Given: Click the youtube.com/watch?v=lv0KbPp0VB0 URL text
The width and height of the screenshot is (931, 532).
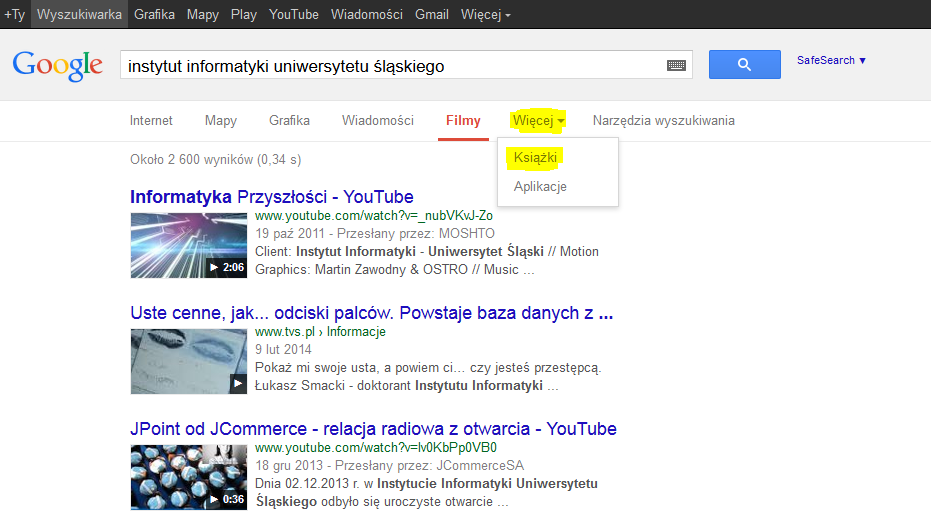Looking at the screenshot, I should 376,448.
